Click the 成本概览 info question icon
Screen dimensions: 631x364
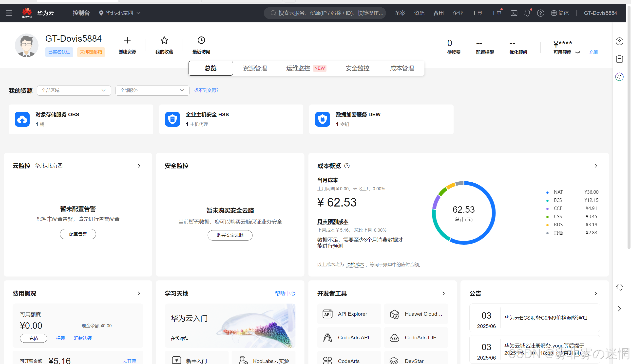click(347, 166)
